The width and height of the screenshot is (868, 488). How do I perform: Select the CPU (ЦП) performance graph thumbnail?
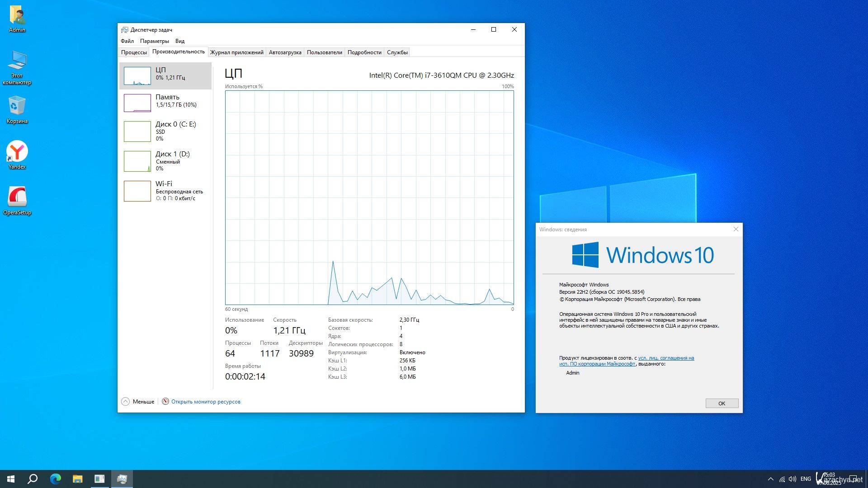point(137,76)
